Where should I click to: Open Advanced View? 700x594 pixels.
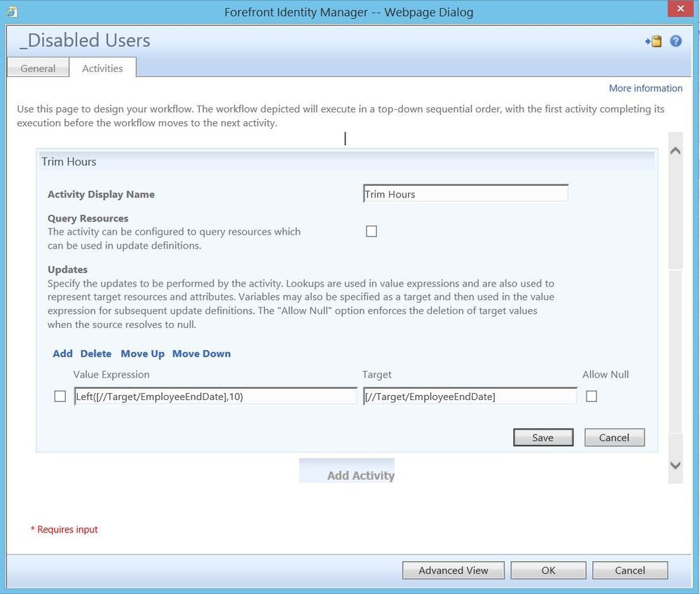(x=453, y=570)
